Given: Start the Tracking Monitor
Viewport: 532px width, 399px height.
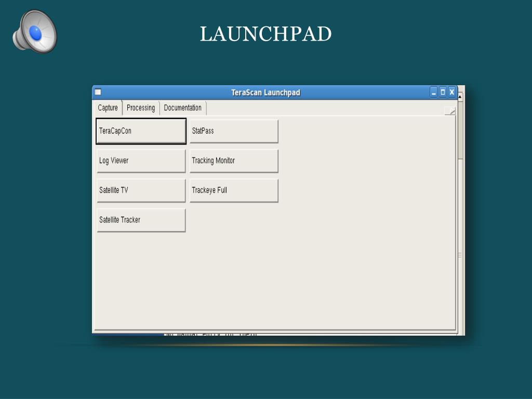Looking at the screenshot, I should pos(234,161).
